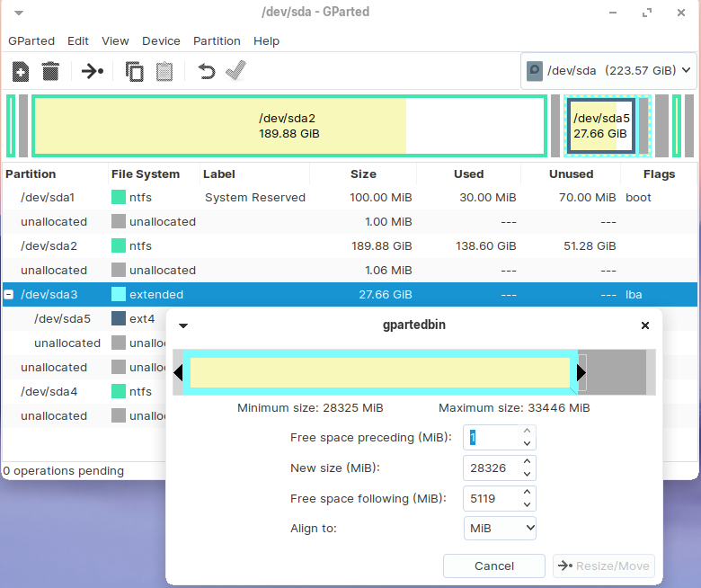This screenshot has width=701, height=588.
Task: Open the Align to MiB dropdown
Action: (x=500, y=528)
